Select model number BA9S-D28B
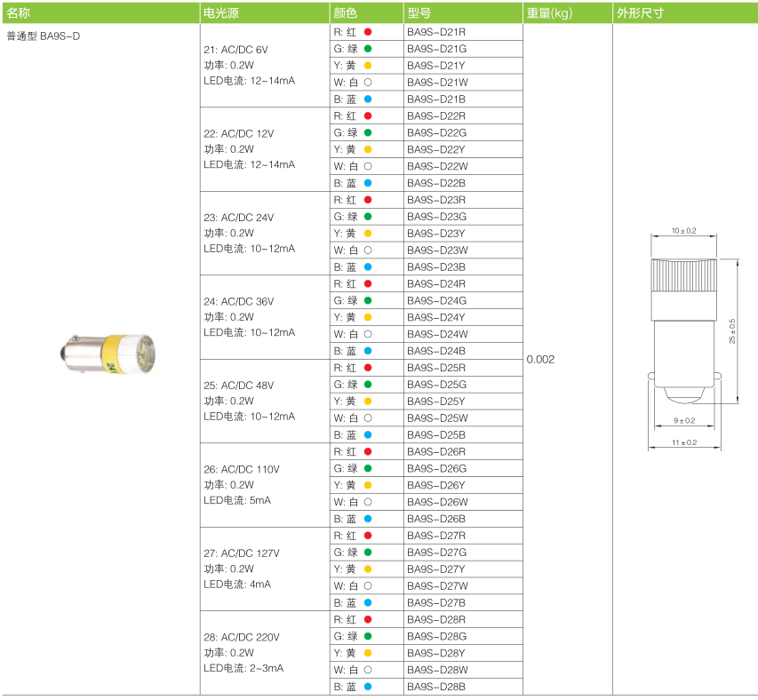Screen dimensions: 758x700 pyautogui.click(x=436, y=687)
